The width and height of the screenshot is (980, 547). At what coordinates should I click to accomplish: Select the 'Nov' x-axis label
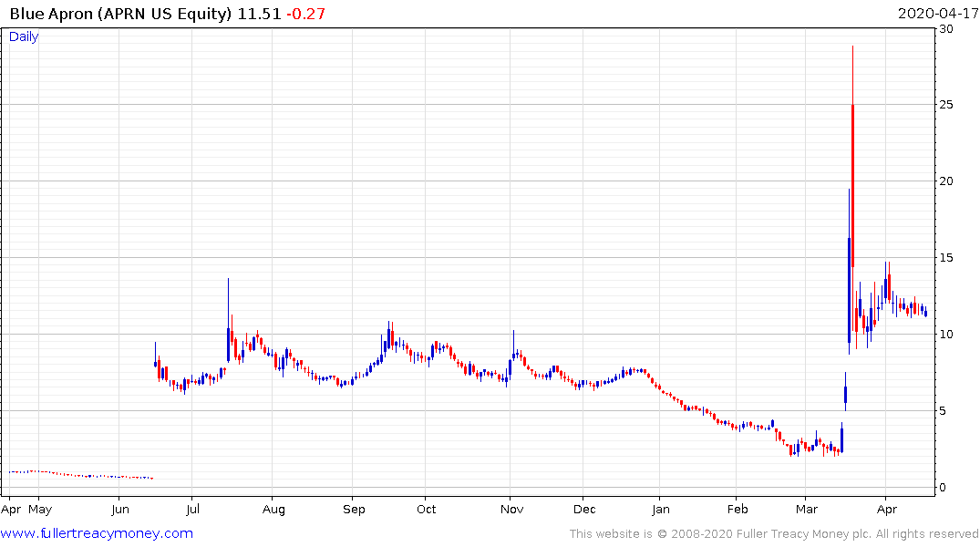pos(511,509)
